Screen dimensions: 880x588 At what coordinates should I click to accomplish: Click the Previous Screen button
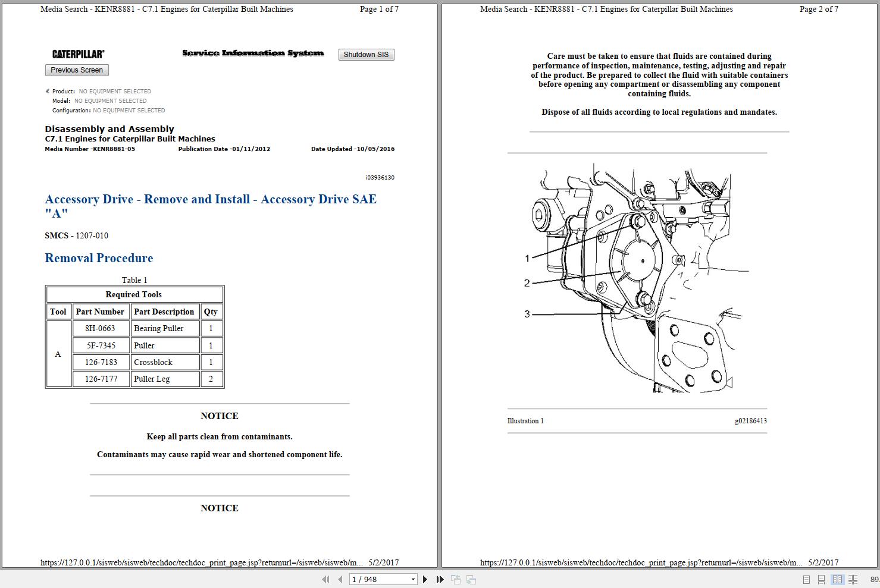77,70
